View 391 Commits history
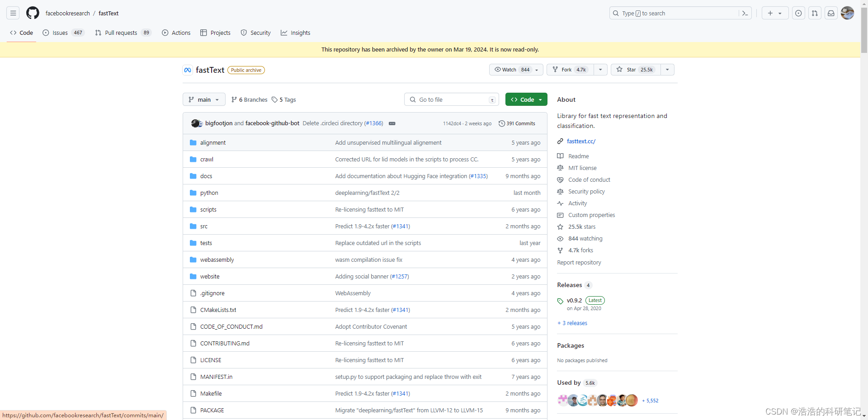 tap(517, 123)
